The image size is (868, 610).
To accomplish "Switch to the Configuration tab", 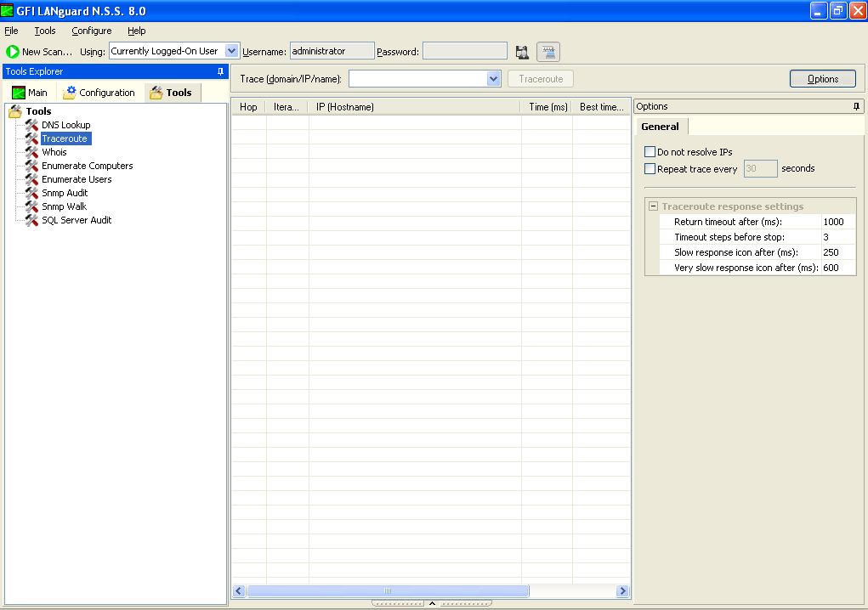I will pos(99,93).
